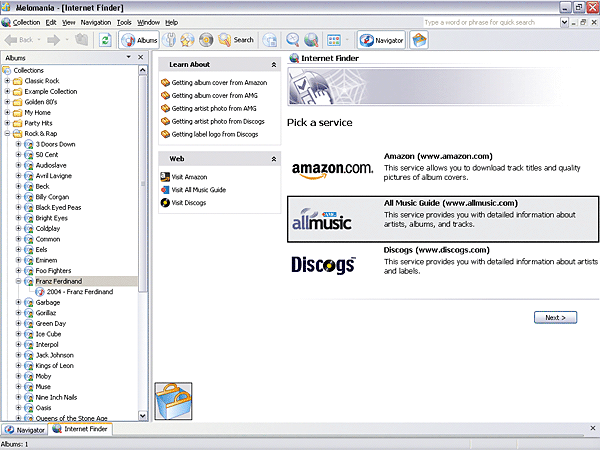Click the large shopping basket thumbnail
This screenshot has width=600, height=450.
[x=173, y=401]
